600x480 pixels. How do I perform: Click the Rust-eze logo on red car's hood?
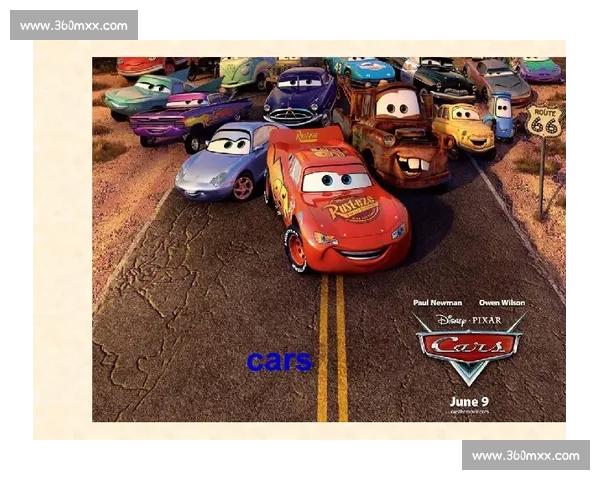coord(352,209)
